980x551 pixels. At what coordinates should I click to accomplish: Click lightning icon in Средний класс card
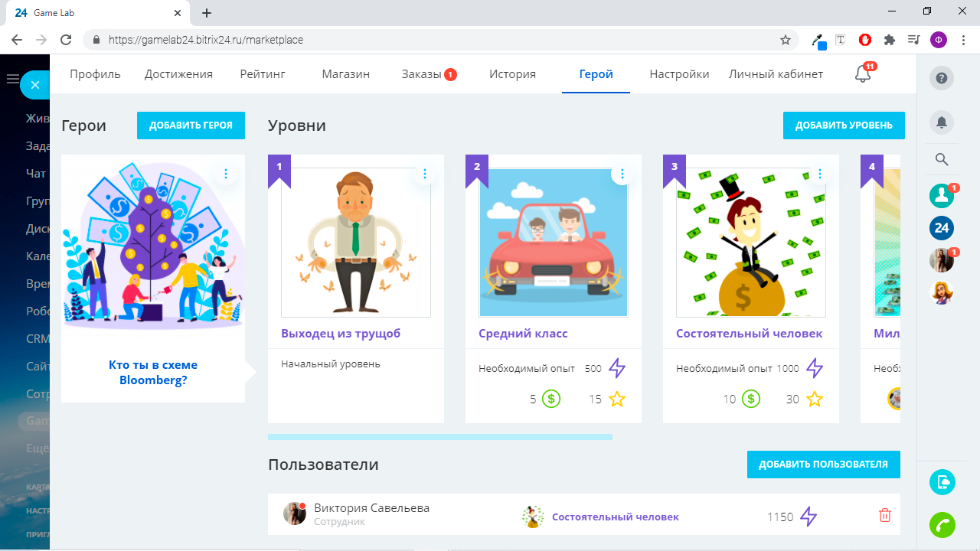(617, 368)
